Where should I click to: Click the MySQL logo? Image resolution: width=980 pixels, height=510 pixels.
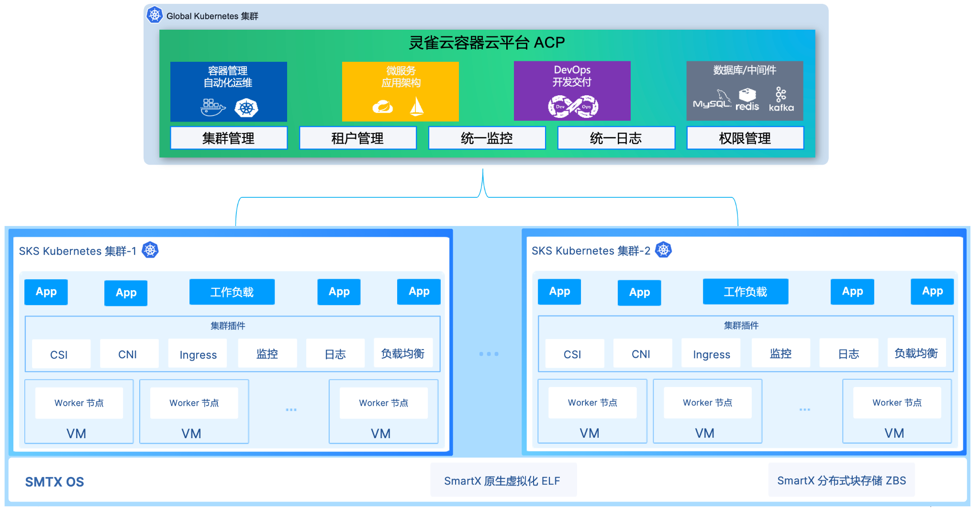point(712,99)
